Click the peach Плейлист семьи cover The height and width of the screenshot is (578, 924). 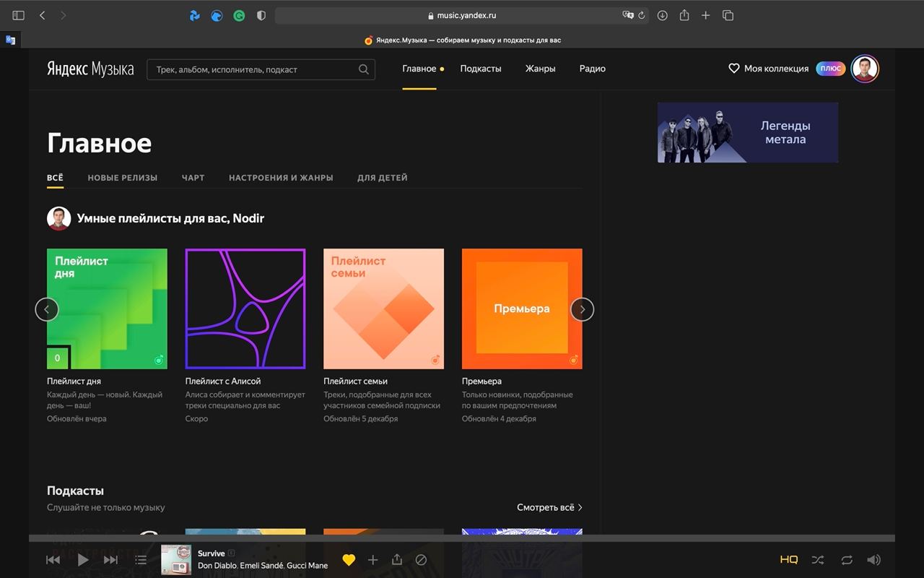click(x=383, y=309)
